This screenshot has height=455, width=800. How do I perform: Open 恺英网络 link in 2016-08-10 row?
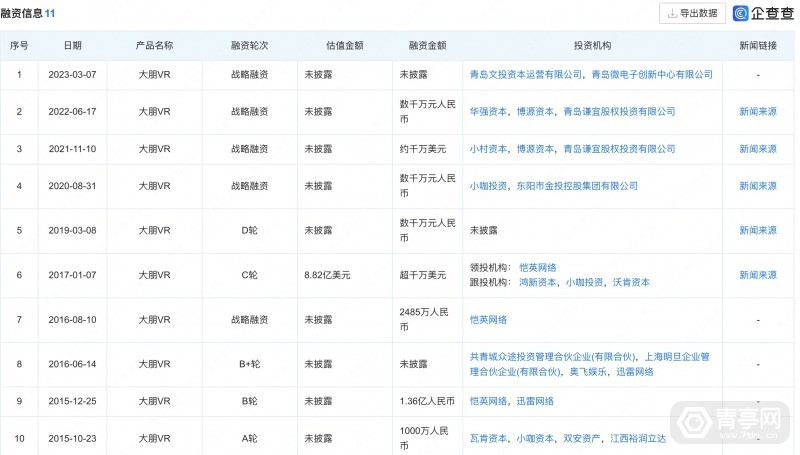(488, 320)
